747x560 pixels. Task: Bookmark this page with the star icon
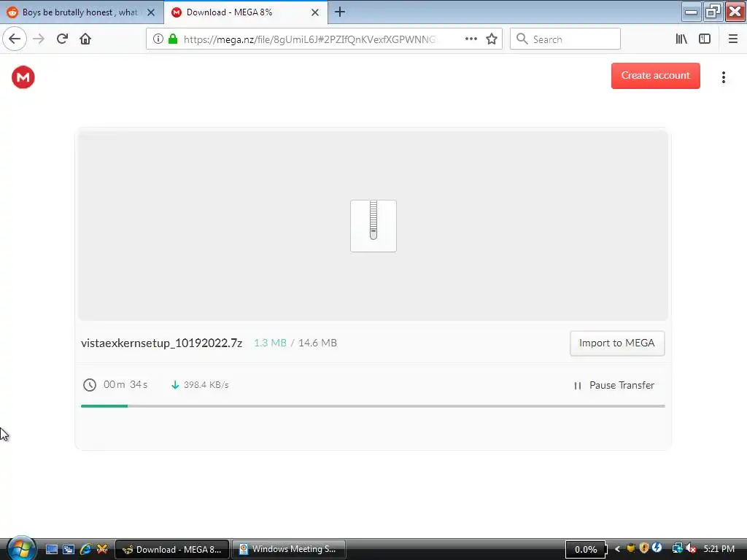tap(492, 39)
